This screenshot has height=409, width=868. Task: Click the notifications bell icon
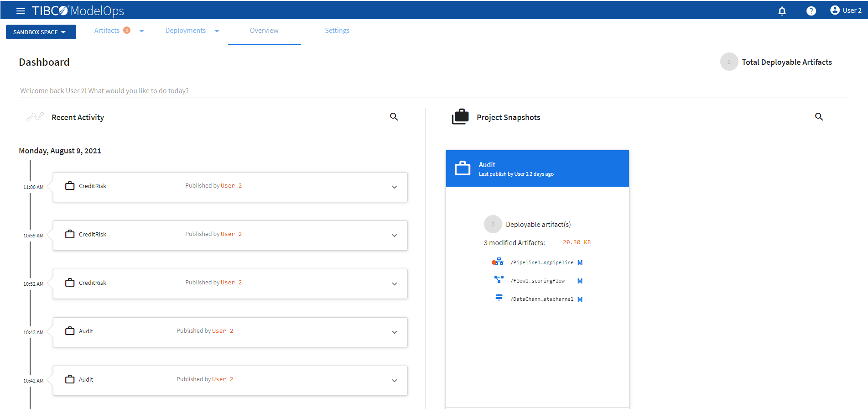[782, 11]
